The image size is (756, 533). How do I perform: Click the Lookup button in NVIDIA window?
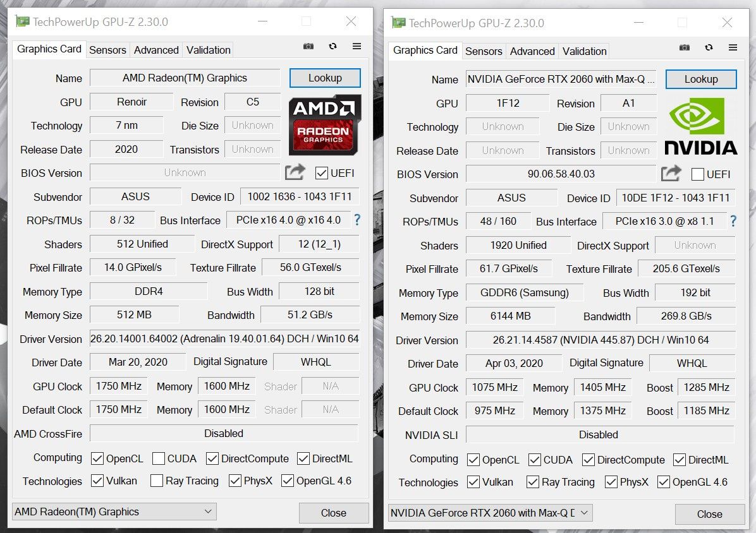pos(701,79)
